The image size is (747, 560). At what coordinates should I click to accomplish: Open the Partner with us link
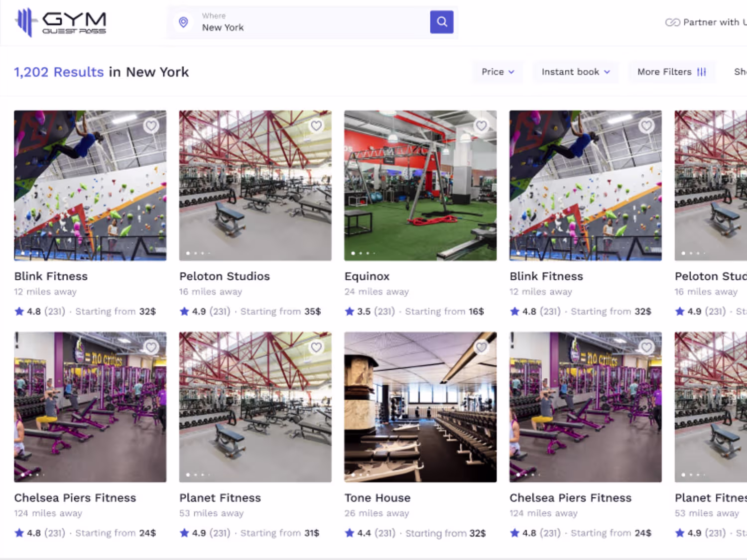[x=706, y=22]
